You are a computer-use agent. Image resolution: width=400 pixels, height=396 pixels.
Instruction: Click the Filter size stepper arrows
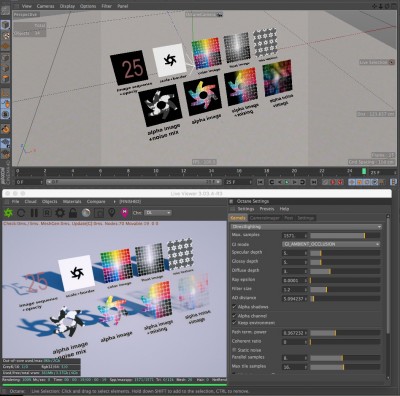[306, 290]
